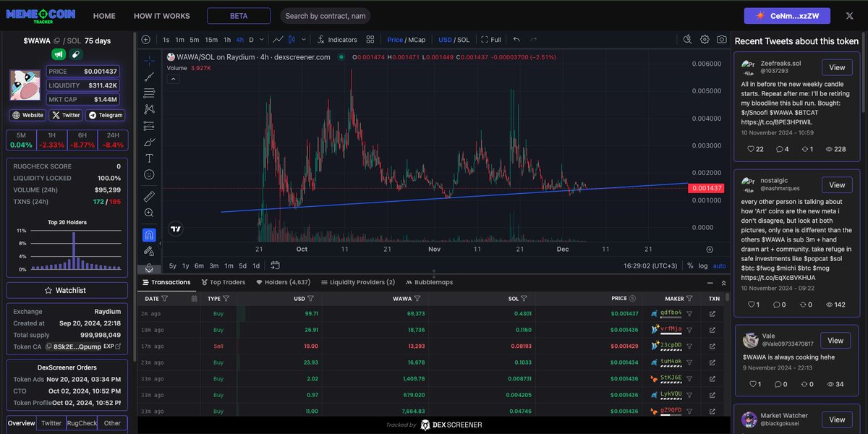Switch to the left panel Twitter tab
This screenshot has width=868, height=434.
pos(51,423)
